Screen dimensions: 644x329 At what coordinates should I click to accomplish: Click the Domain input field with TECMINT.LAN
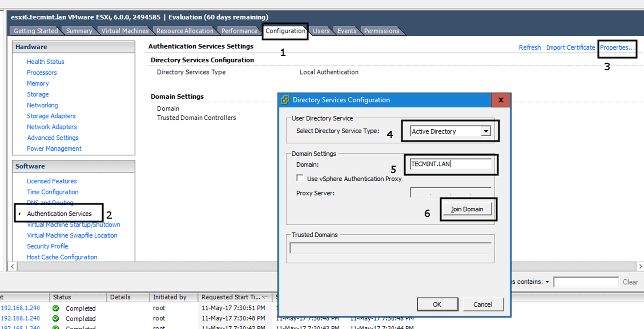[450, 164]
